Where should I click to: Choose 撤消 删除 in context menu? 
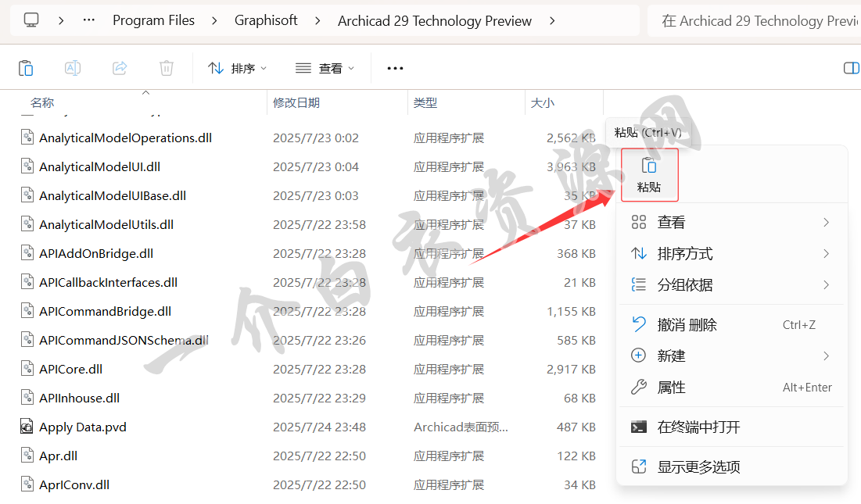[732, 324]
